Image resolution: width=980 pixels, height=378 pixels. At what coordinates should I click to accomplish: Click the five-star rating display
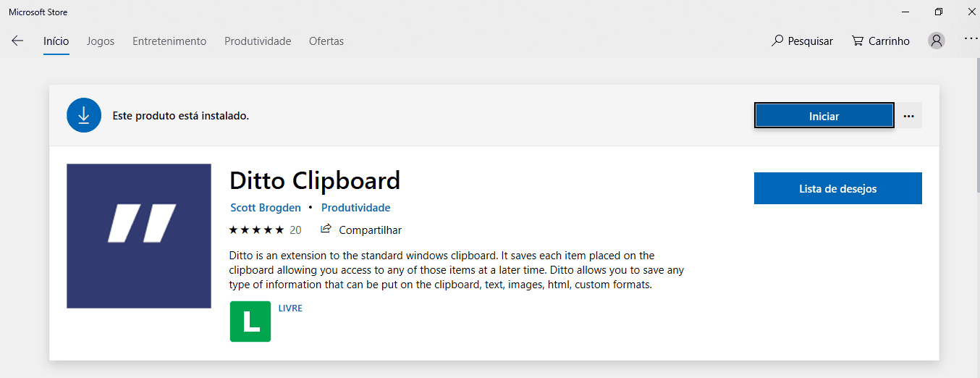(256, 230)
